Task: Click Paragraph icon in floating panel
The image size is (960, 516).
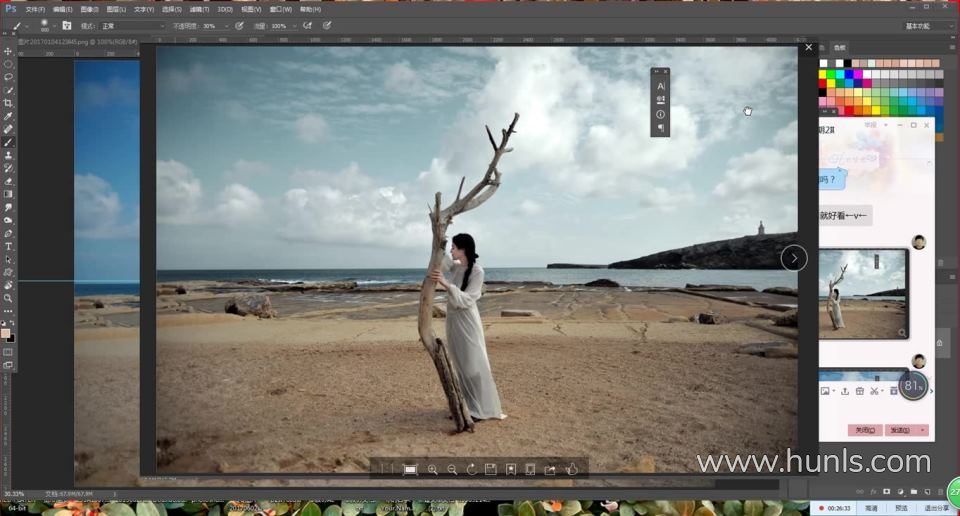Action: click(660, 128)
